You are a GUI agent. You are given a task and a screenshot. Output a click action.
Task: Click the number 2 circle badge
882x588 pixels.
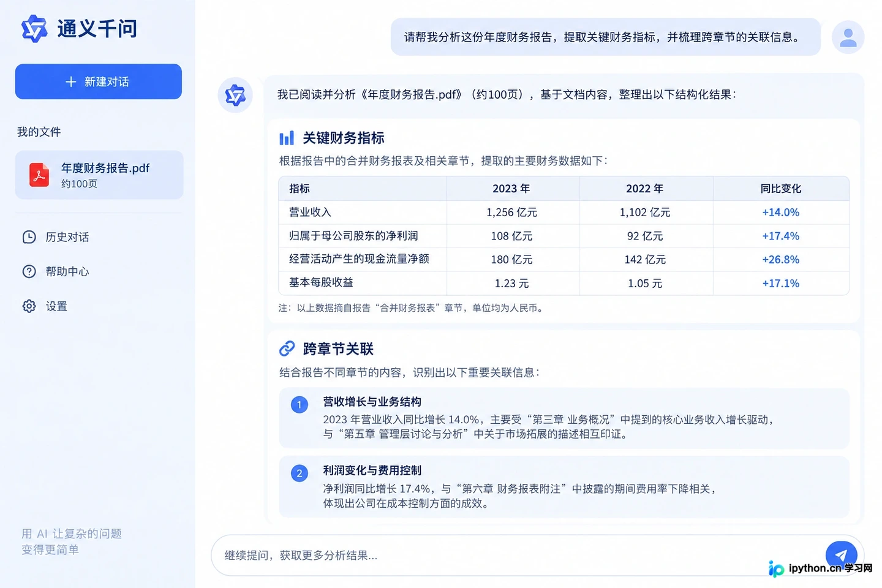point(300,473)
